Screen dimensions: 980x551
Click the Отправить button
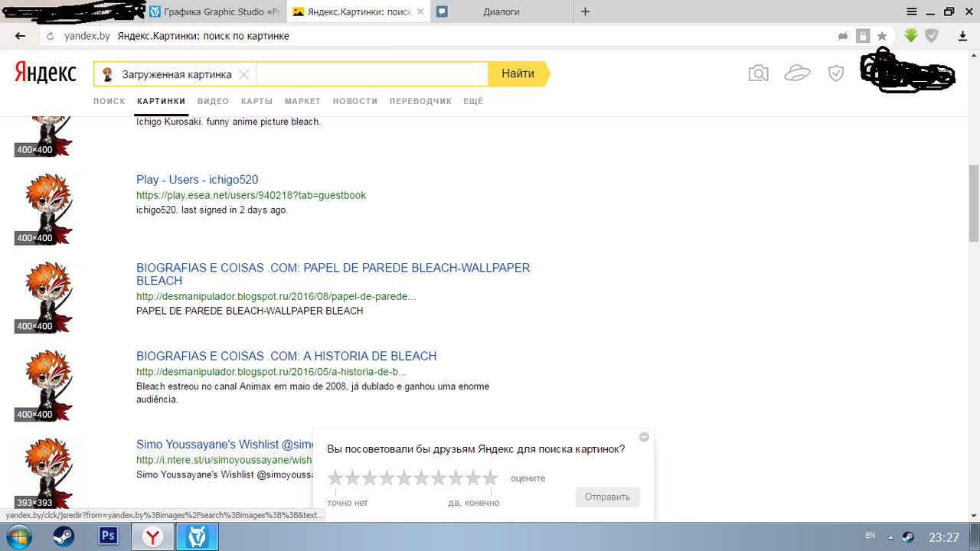(607, 497)
